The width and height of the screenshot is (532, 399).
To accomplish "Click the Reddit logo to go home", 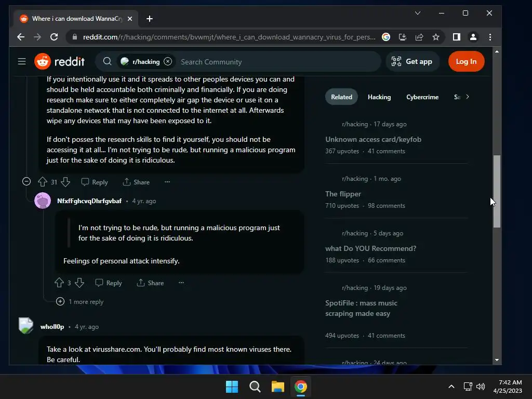I will pyautogui.click(x=59, y=61).
